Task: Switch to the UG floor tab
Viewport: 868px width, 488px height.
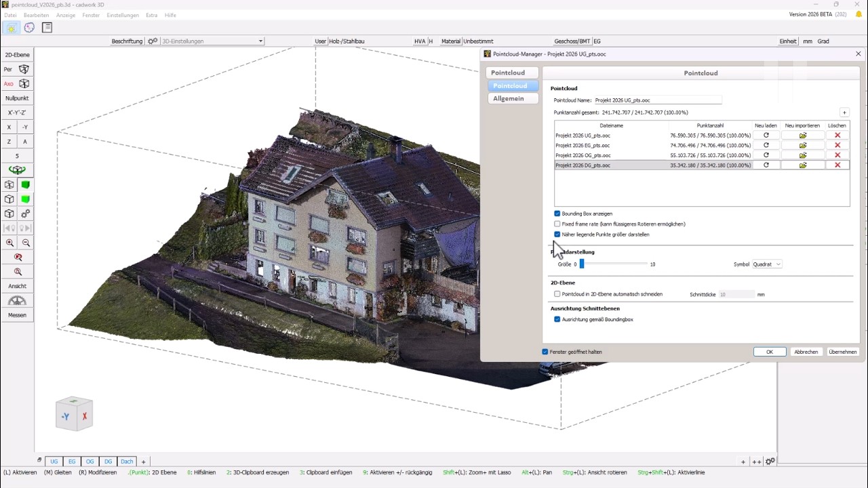Action: click(x=54, y=462)
